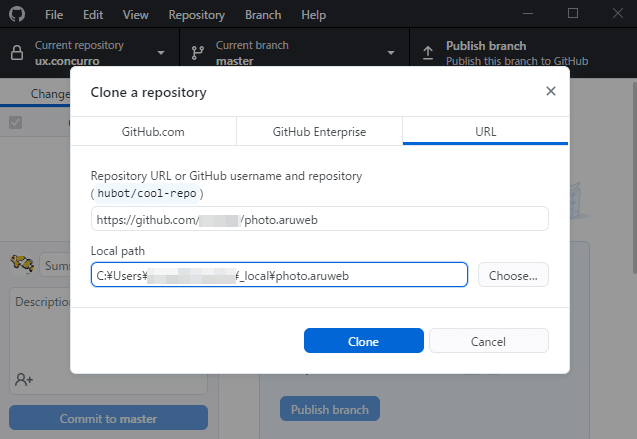Click the upload arrow icon for Publish branch
637x439 pixels.
[428, 53]
